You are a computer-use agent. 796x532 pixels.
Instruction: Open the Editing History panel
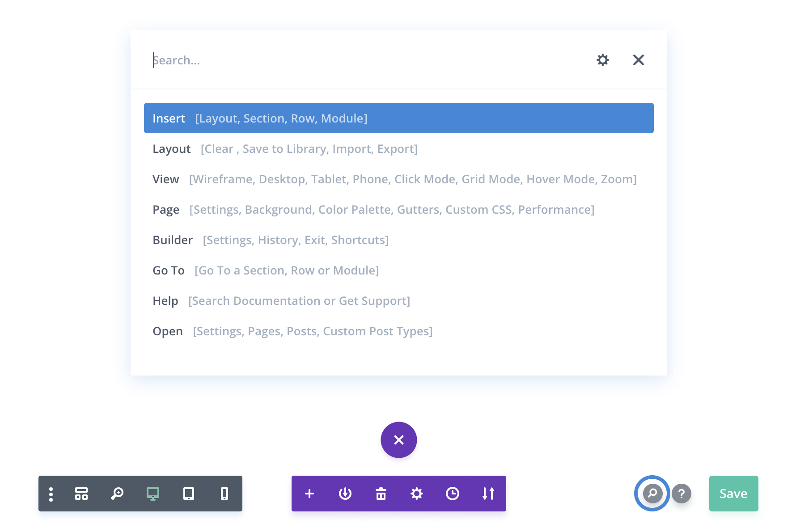coord(453,494)
